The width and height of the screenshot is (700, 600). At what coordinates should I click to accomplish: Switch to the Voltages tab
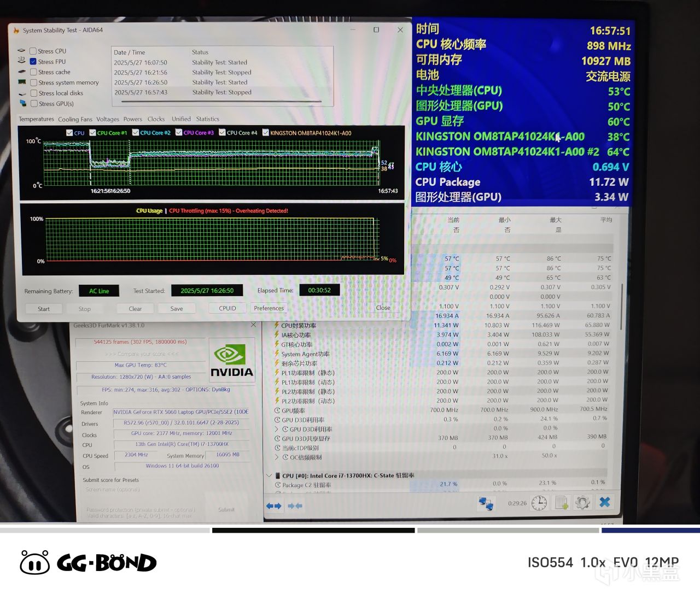tap(108, 119)
